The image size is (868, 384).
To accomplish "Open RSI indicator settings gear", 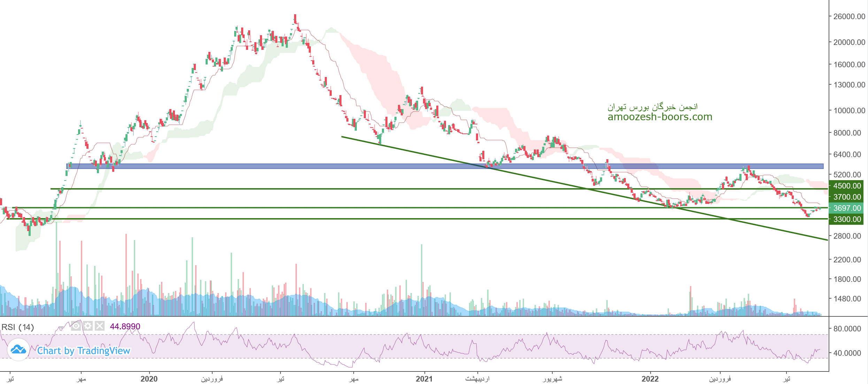I will pyautogui.click(x=88, y=326).
